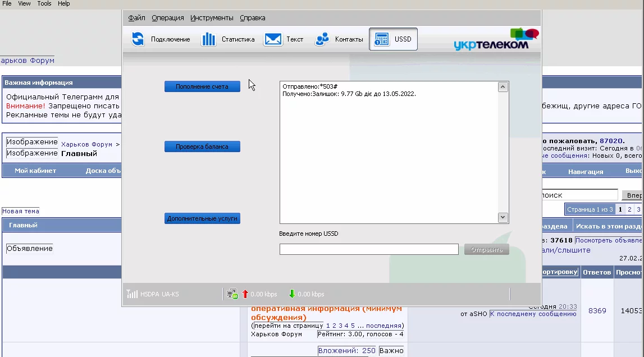This screenshot has height=357, width=644.
Task: Open the Операция menu
Action: [x=167, y=18]
